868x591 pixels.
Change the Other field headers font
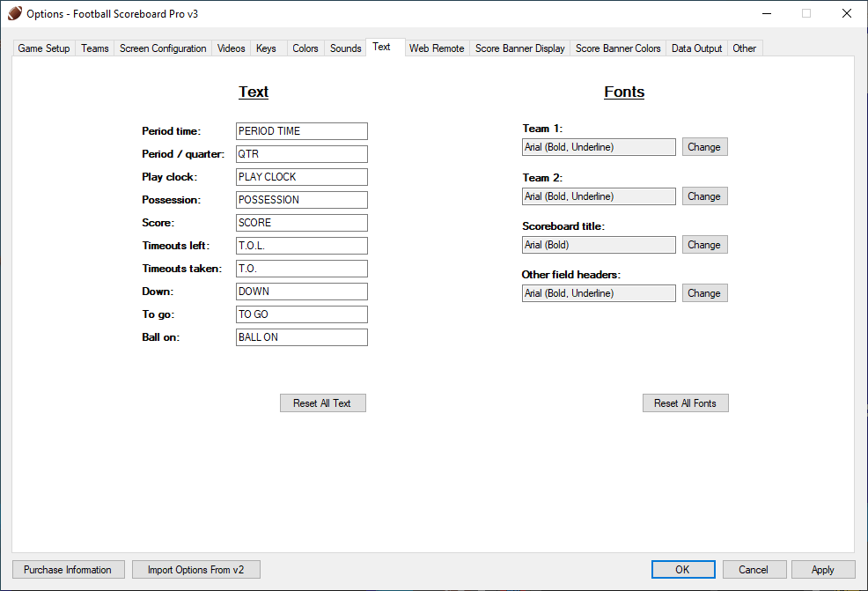tap(704, 293)
